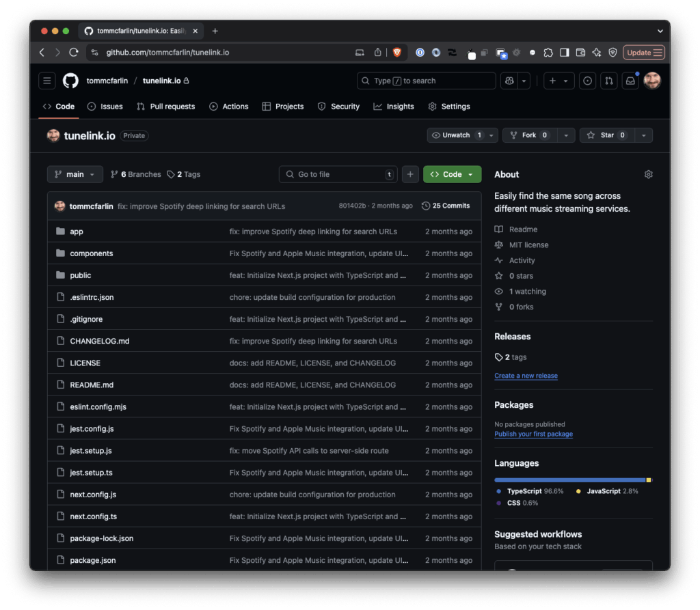The image size is (700, 610).
Task: Switch to Insights tab
Action: pyautogui.click(x=394, y=107)
